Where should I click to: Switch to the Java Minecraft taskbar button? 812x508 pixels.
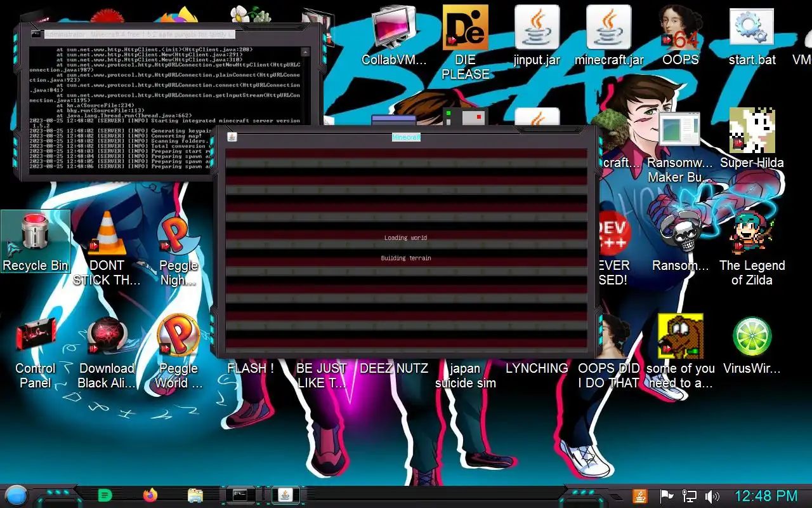[285, 495]
